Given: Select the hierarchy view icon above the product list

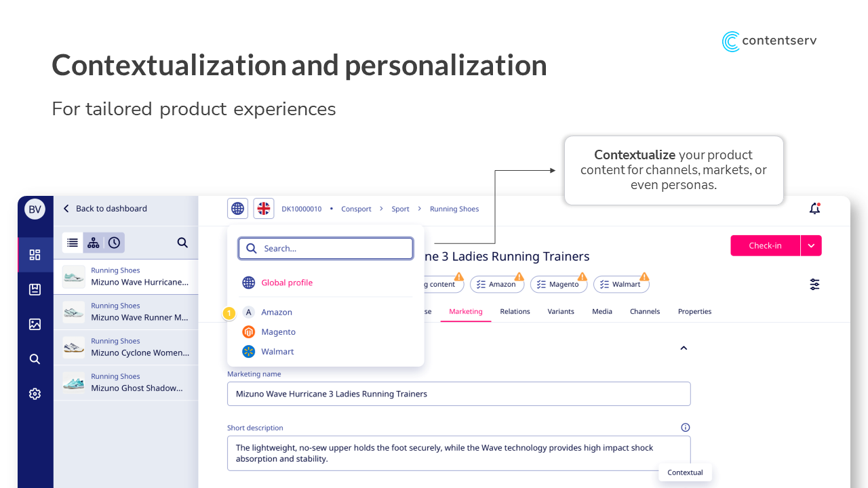Looking at the screenshot, I should 94,242.
